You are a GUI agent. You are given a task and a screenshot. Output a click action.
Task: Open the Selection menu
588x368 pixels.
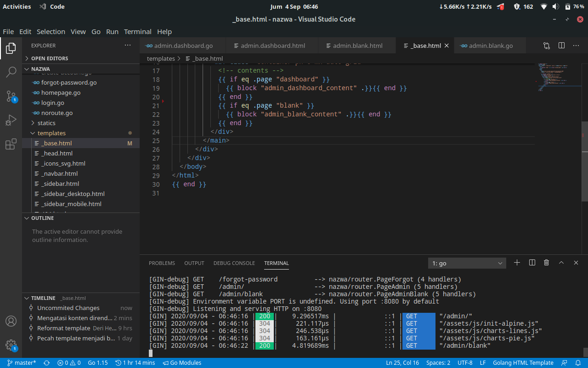51,32
